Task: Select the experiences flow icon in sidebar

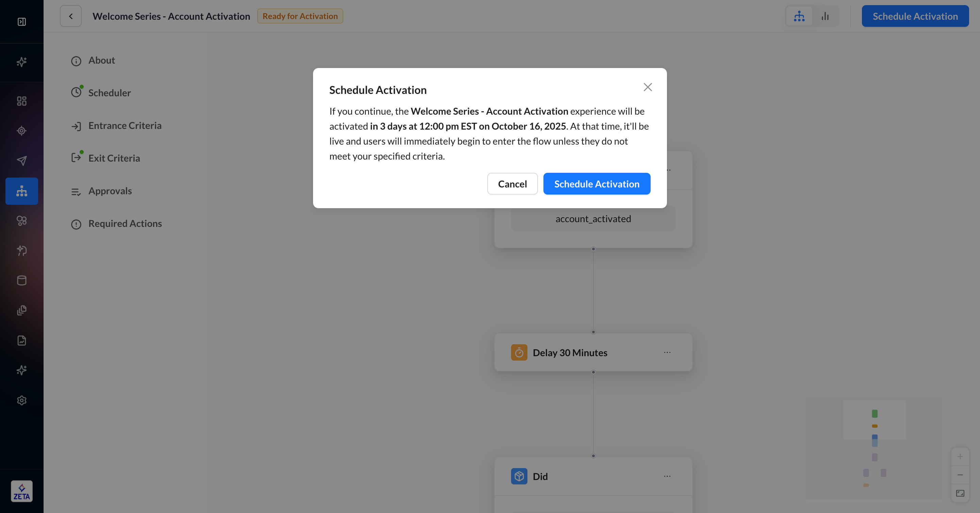Action: coord(22,191)
